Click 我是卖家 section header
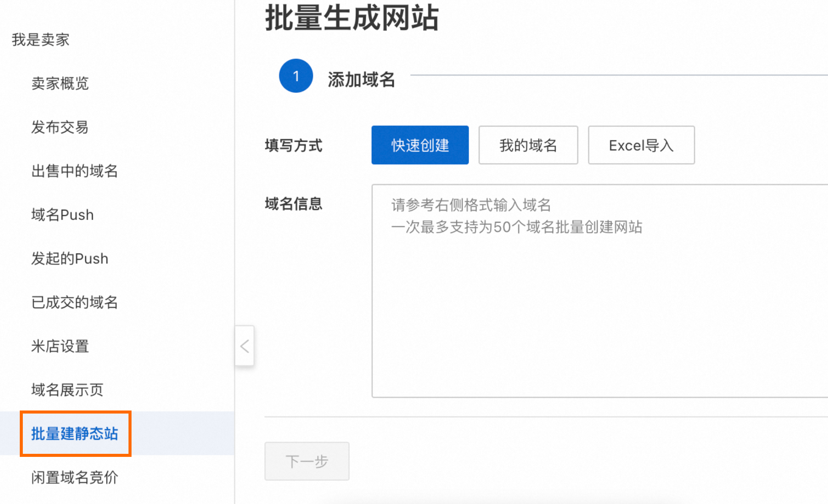Screen dimensions: 828x504 click(x=40, y=40)
